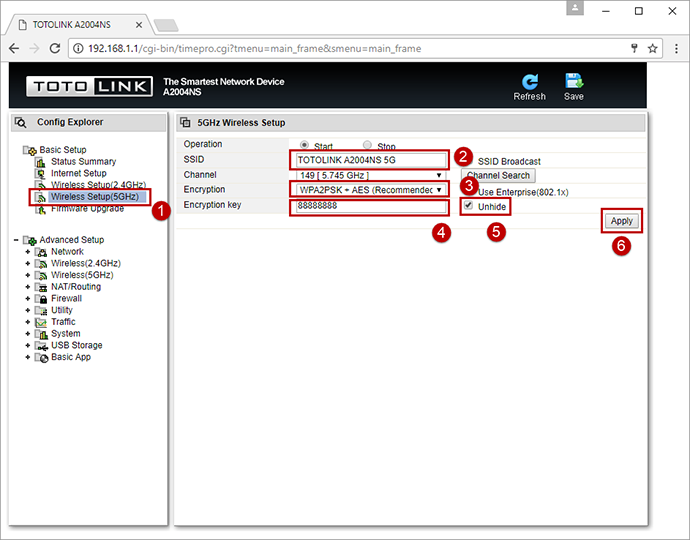This screenshot has width=690, height=540.
Task: Open the browser three-dot menu
Action: click(676, 48)
